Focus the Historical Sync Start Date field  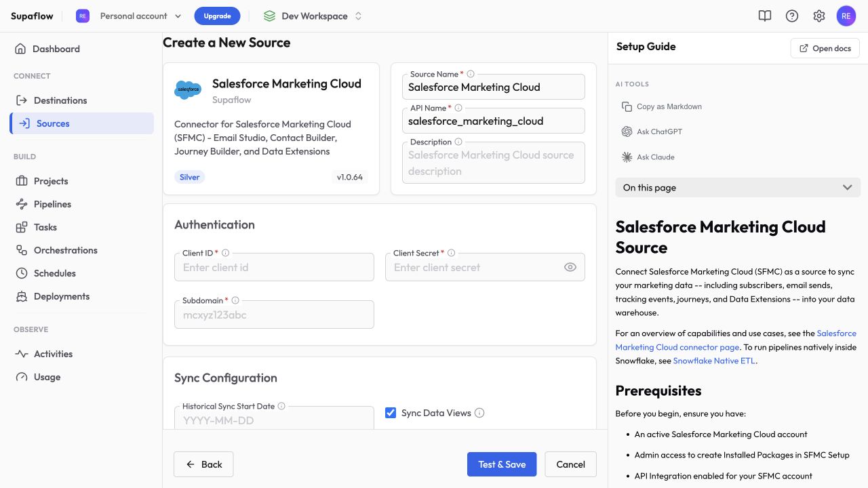274,418
